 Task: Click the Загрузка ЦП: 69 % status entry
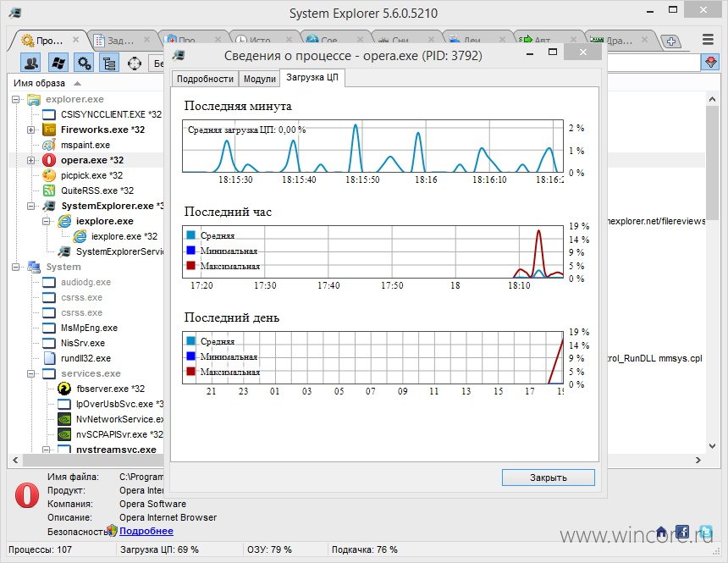[159, 549]
